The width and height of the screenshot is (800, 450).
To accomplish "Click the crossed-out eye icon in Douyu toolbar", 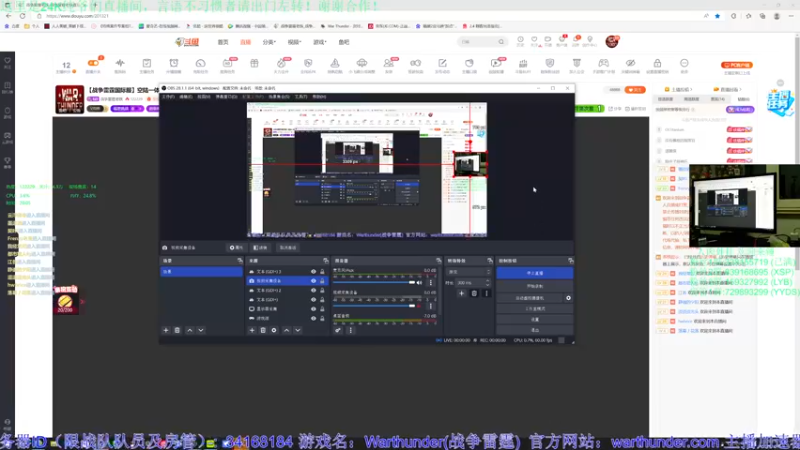I will point(631,63).
